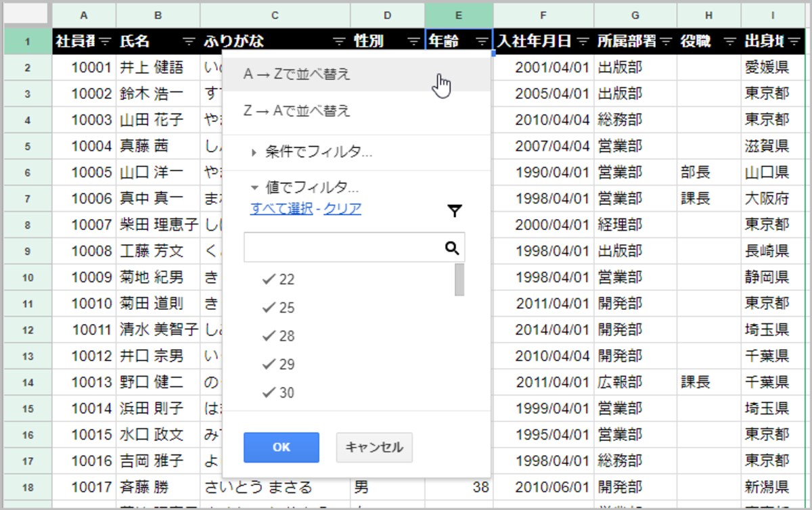
Task: Open filter dropdown for 氏名 column
Action: 189,41
